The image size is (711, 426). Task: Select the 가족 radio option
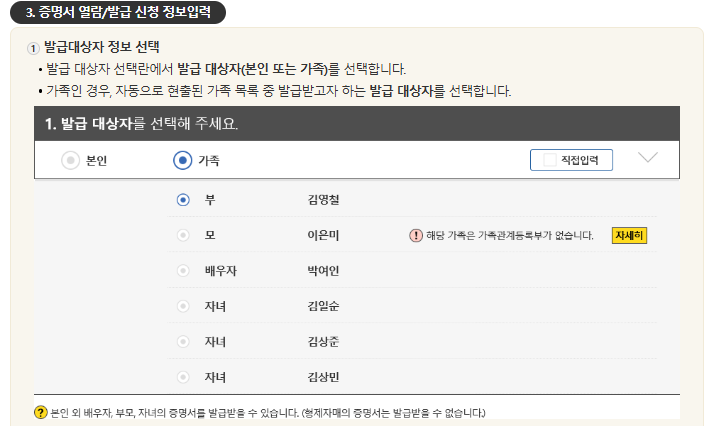(x=183, y=160)
